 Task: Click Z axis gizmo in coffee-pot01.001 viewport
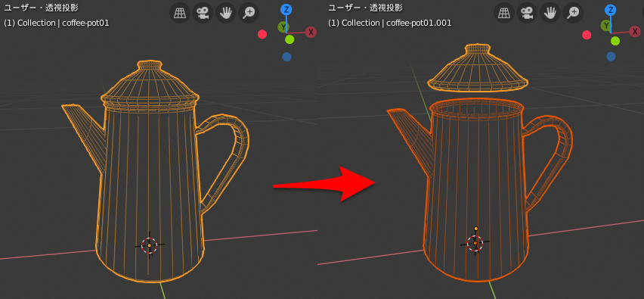tap(611, 10)
